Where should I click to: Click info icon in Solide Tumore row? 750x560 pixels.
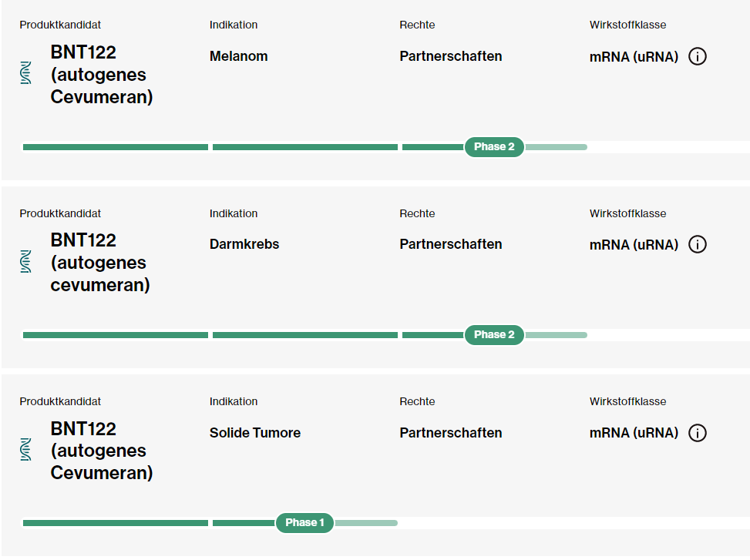tap(697, 433)
